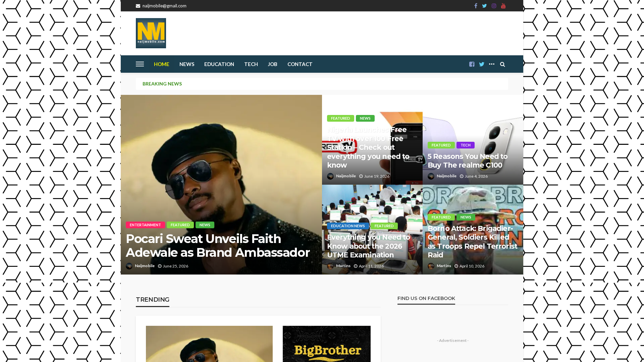Screen dimensions: 644x362
Task: Click NEWS tag on Borno Attack post
Action: (466, 217)
